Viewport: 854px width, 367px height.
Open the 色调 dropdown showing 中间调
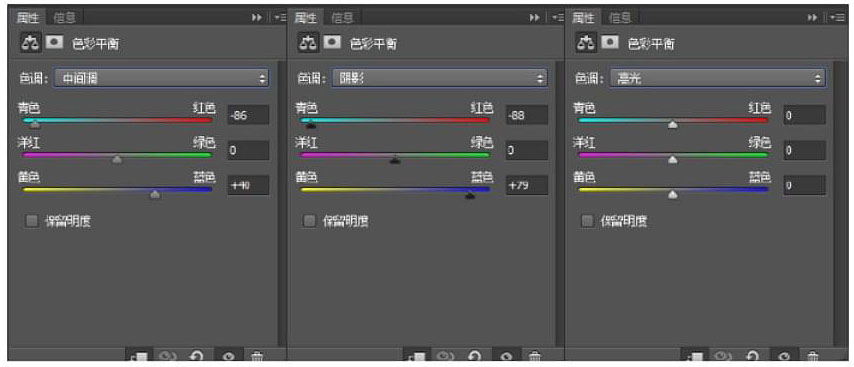point(161,78)
